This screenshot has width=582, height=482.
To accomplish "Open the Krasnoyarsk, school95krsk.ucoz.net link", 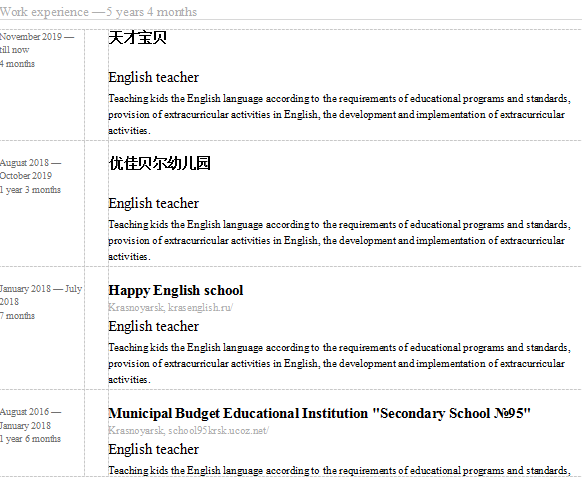I will pos(189,430).
